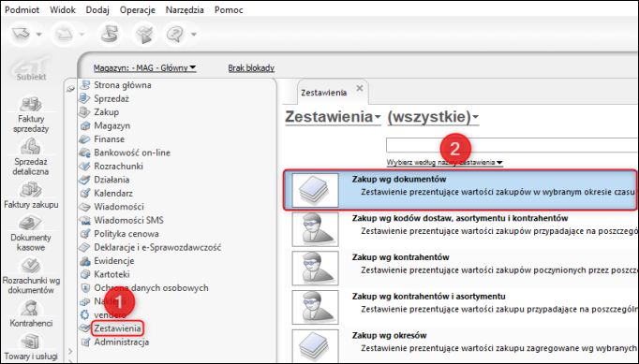Click Zakup wg kontrahentów person thumbnail

coord(315,269)
